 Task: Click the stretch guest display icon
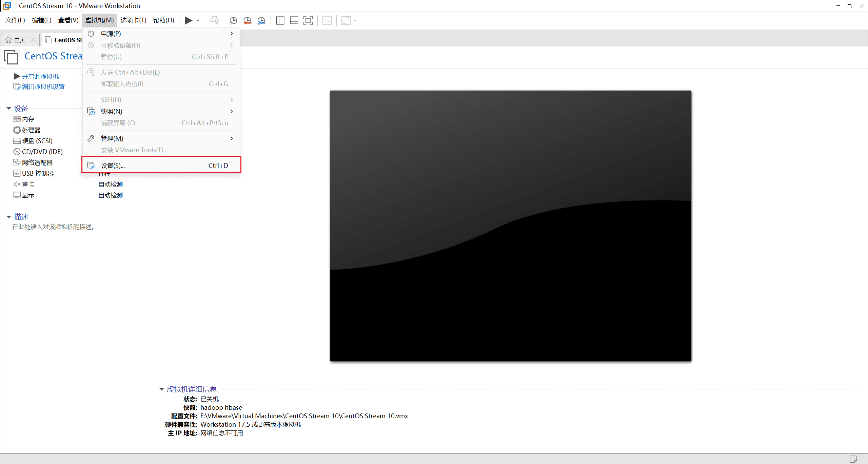pos(346,20)
